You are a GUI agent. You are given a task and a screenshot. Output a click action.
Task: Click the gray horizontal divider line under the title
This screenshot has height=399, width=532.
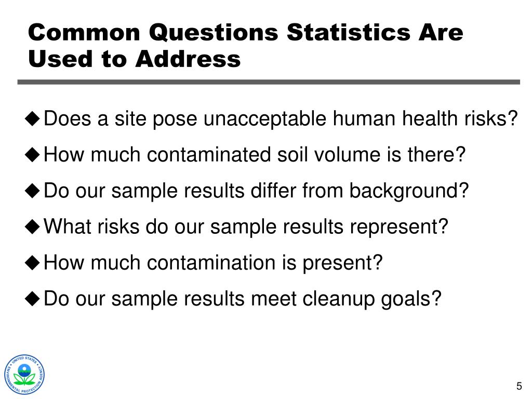tap(269, 82)
